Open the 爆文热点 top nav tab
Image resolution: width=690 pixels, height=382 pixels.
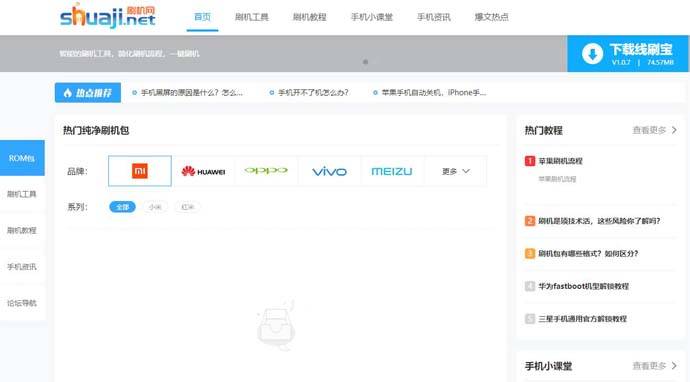point(492,17)
